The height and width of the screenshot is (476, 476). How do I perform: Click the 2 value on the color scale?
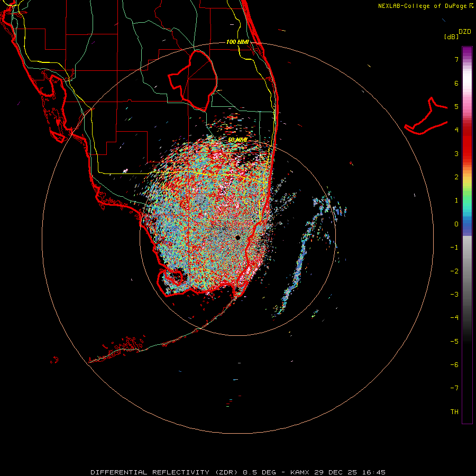point(456,177)
